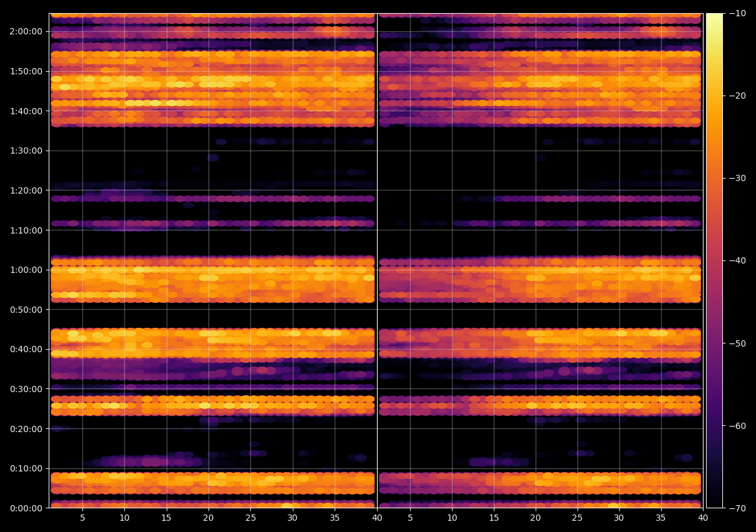Image resolution: width=756 pixels, height=532 pixels.
Task: Pick the 1:30:00 y-axis tick label
Action: (x=26, y=150)
